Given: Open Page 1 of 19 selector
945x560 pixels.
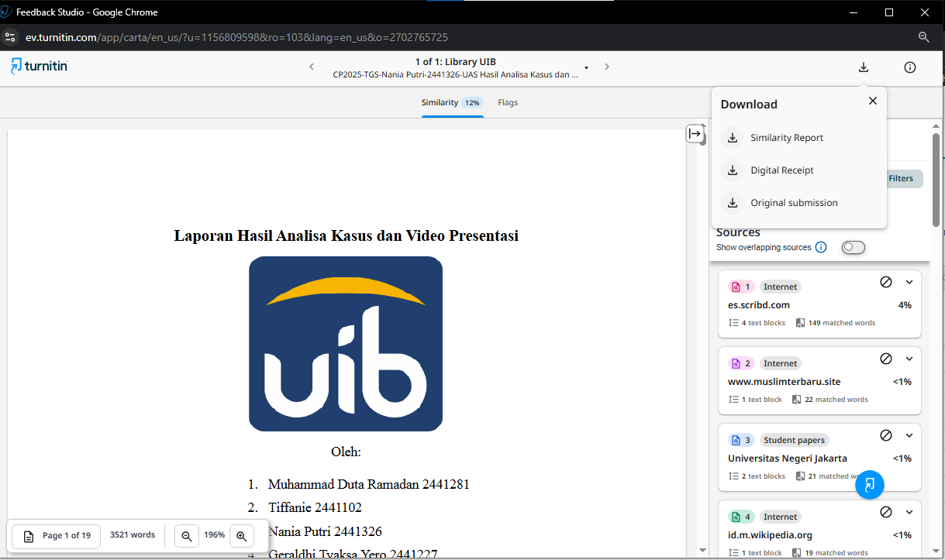Looking at the screenshot, I should [x=57, y=535].
